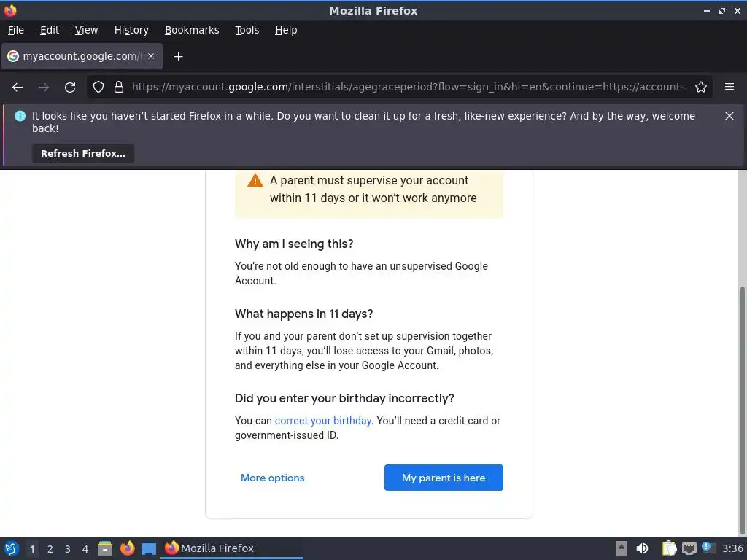Click the What happens in 11 days? heading
747x560 pixels.
click(304, 314)
